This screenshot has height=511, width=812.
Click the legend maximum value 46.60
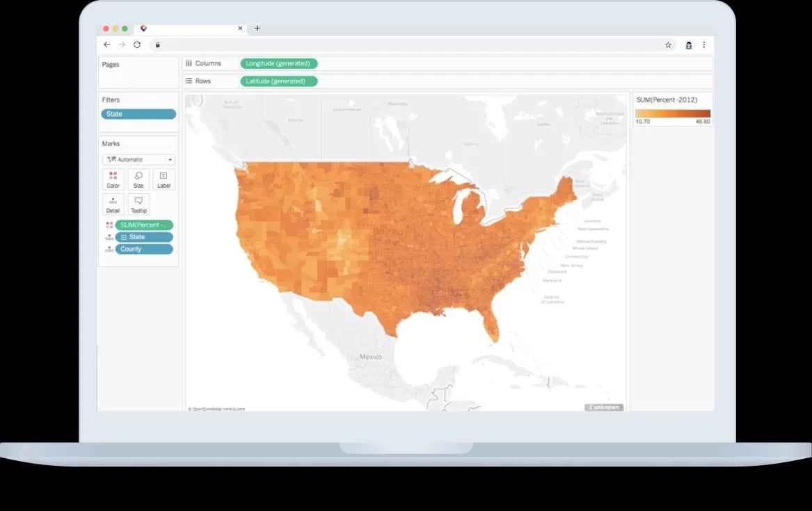coord(703,122)
